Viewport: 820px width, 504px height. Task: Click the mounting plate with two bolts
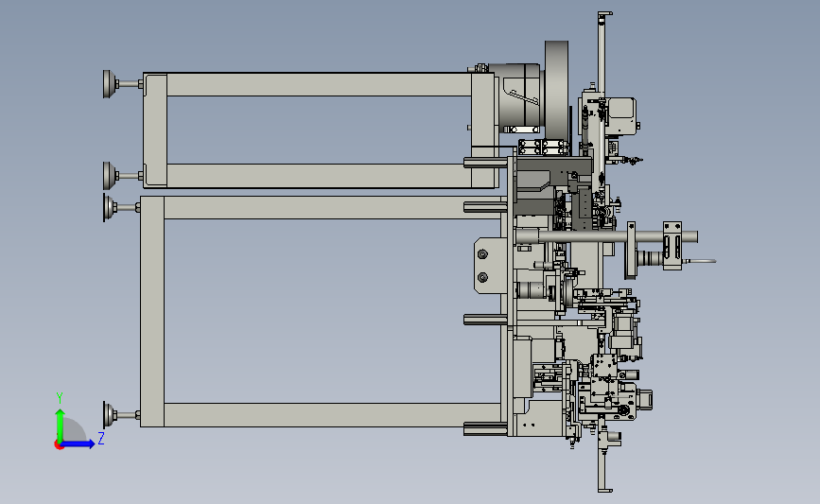(x=489, y=266)
